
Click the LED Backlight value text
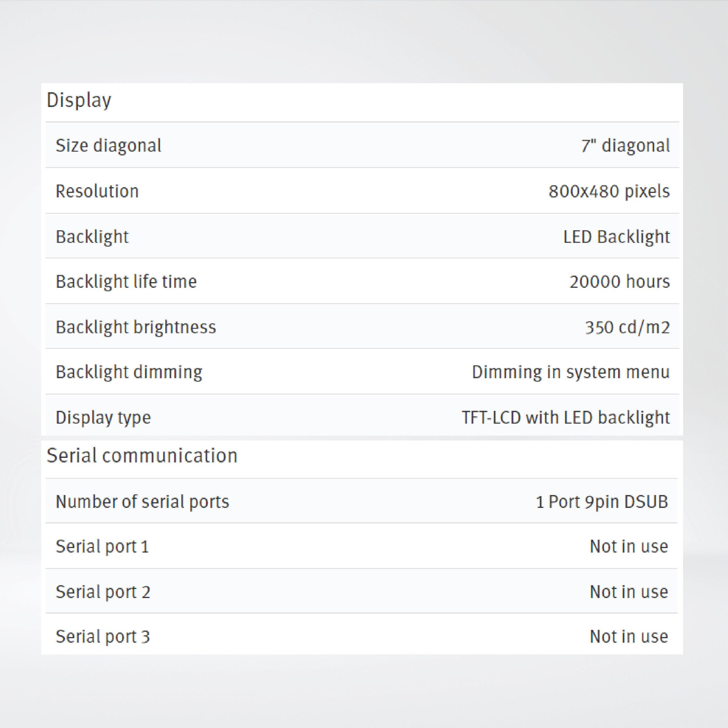coord(616,237)
